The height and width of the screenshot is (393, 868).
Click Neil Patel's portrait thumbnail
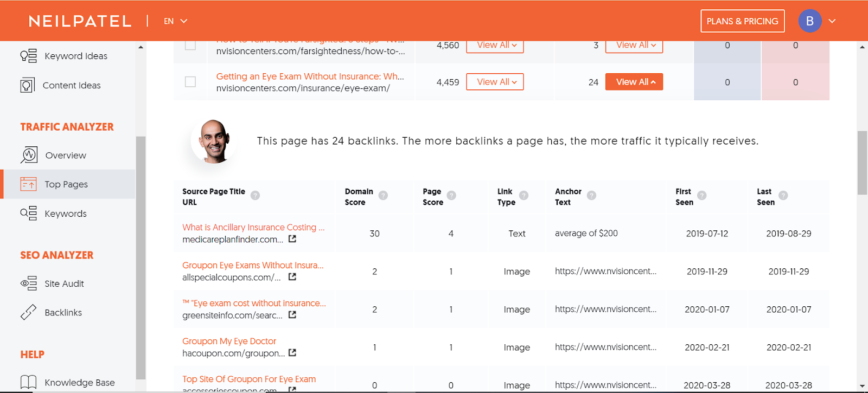tap(214, 141)
